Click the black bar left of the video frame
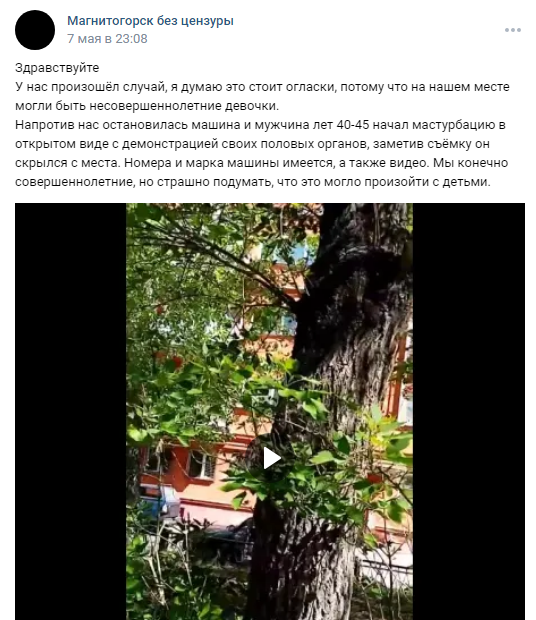The width and height of the screenshot is (536, 620). click(x=70, y=411)
